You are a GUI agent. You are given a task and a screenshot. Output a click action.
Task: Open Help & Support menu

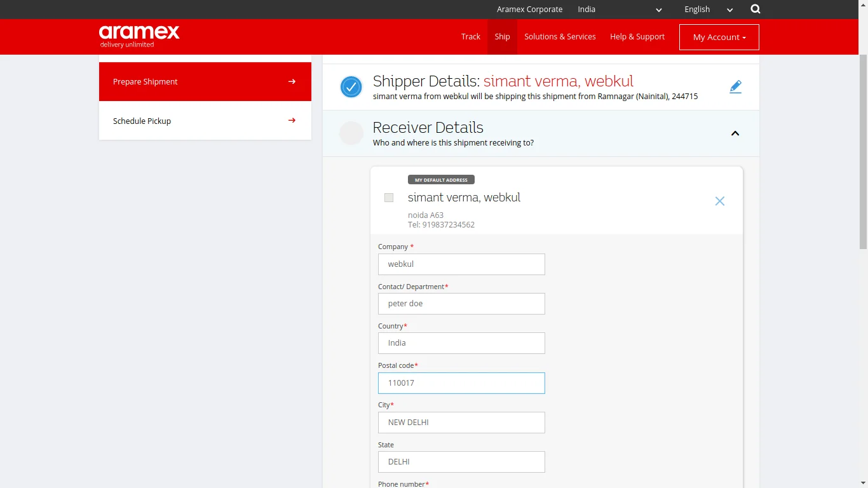637,37
